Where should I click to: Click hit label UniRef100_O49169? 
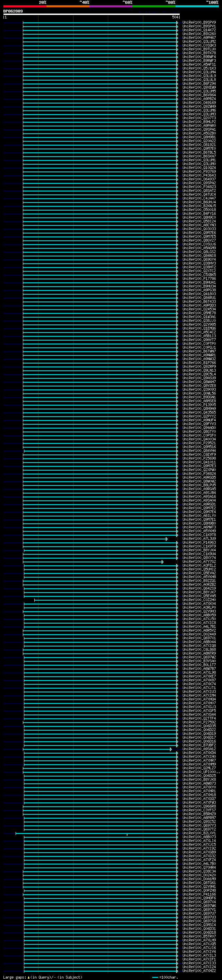(199, 103)
